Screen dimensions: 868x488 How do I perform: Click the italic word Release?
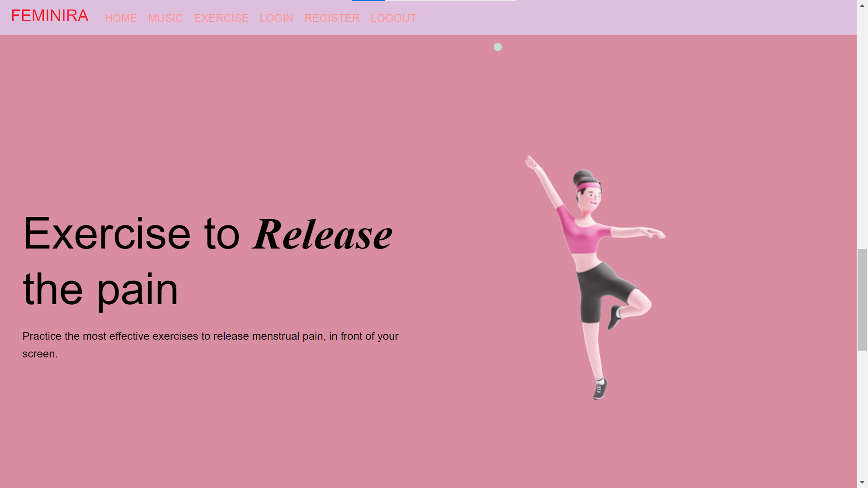point(322,235)
